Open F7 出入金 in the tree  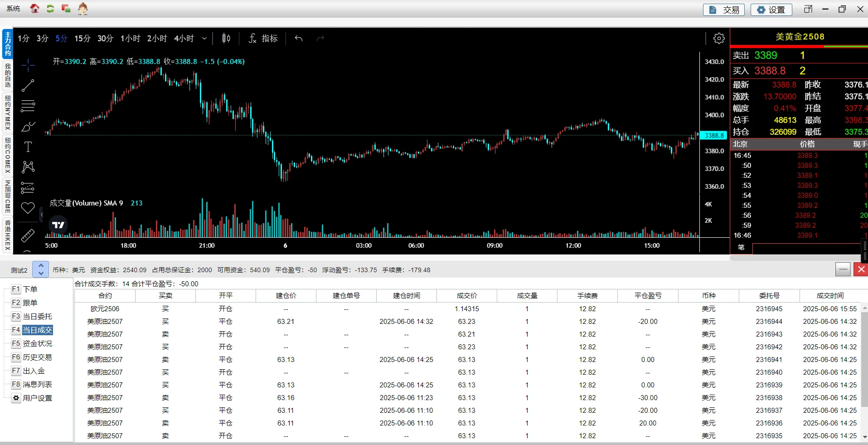[28, 371]
